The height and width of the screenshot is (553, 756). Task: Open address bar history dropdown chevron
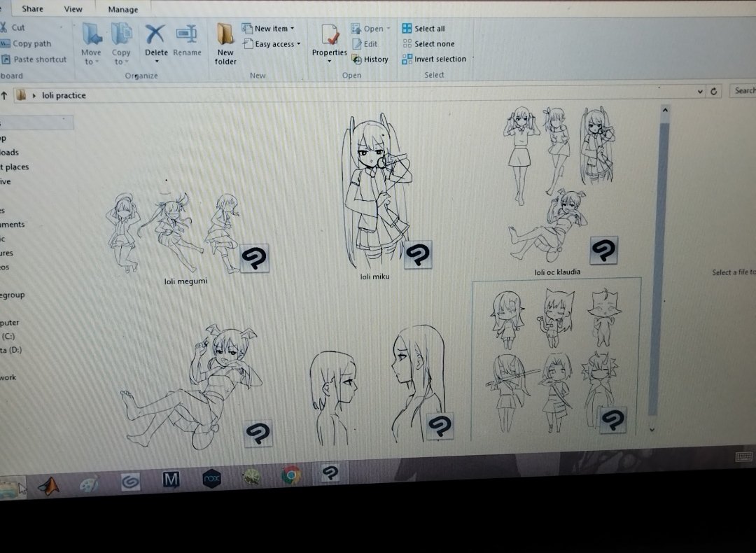[700, 92]
